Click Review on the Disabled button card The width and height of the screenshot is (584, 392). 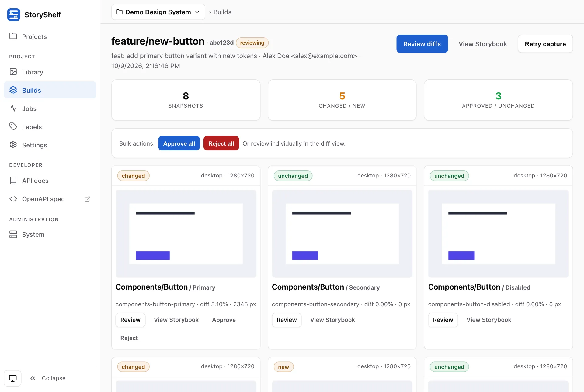click(x=443, y=320)
